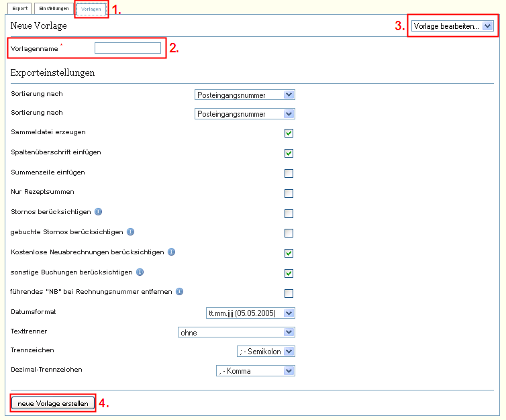The width and height of the screenshot is (506, 420).
Task: Tick the Nur Rezeptsummen checkbox
Action: 289,193
